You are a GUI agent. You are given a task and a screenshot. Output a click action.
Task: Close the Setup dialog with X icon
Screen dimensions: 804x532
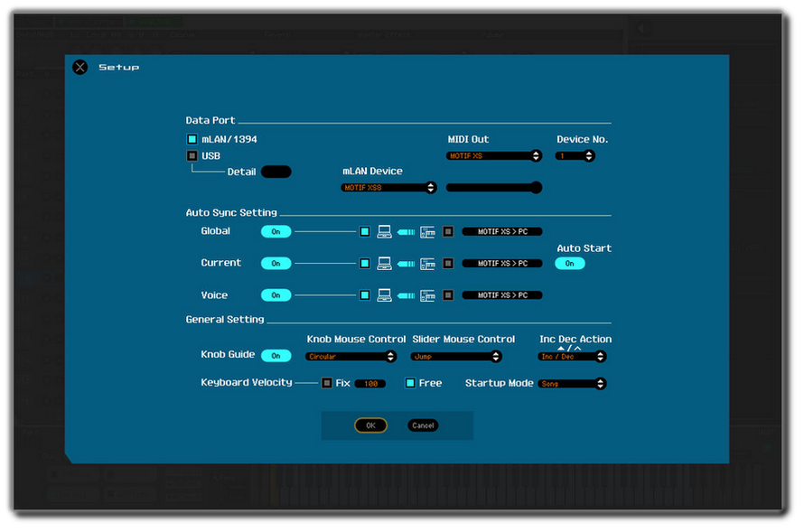(80, 67)
